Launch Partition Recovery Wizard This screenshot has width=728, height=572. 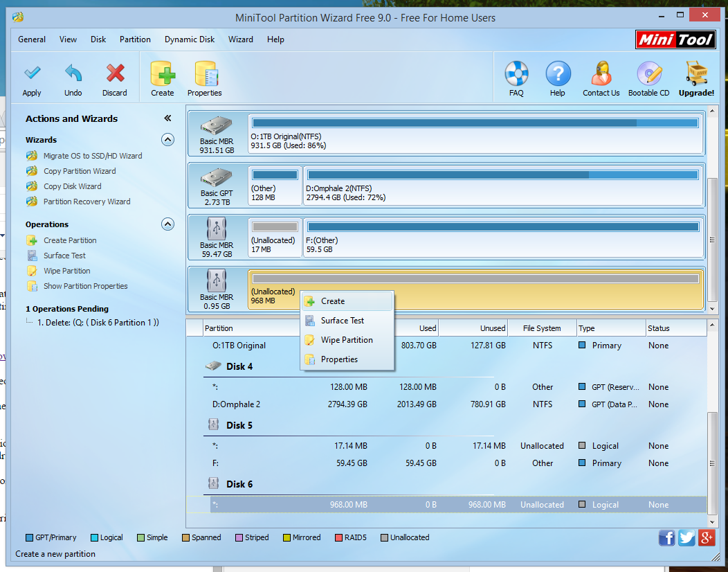coord(87,202)
